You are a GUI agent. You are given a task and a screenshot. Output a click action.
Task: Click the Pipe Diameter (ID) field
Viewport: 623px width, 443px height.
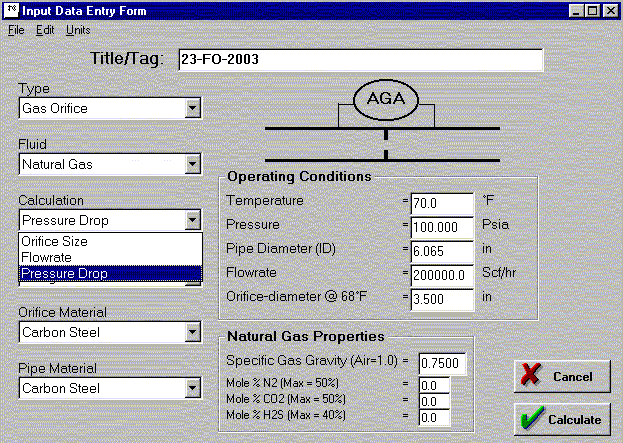442,251
